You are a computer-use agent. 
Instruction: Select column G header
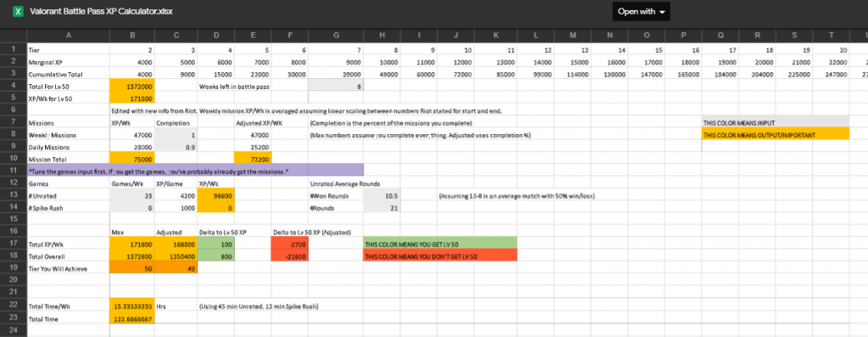(x=336, y=36)
